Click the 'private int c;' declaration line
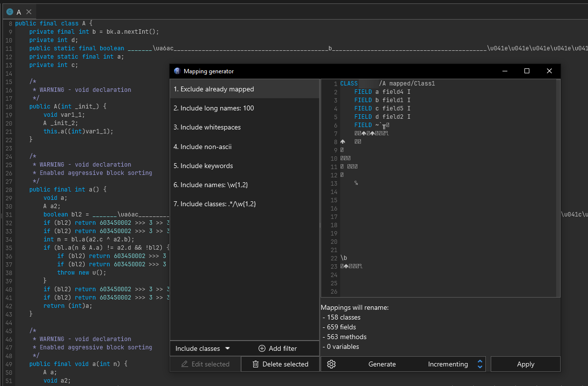Viewport: 588px width, 386px height. [54, 65]
